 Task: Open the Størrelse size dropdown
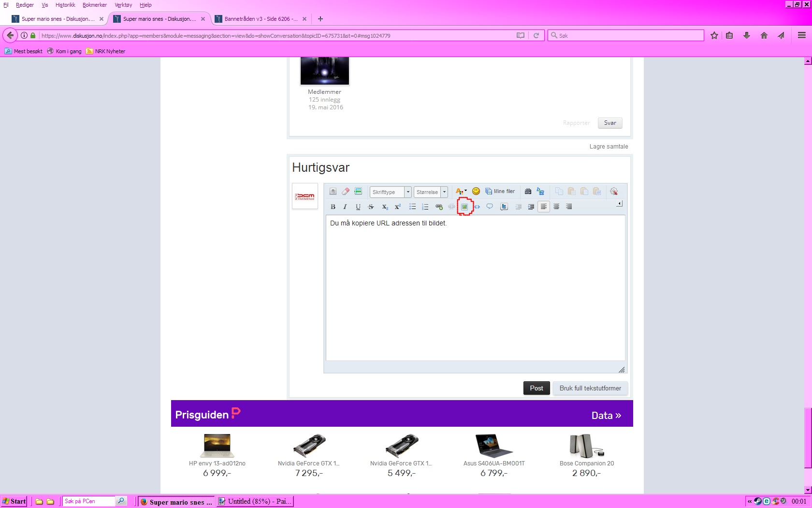431,192
